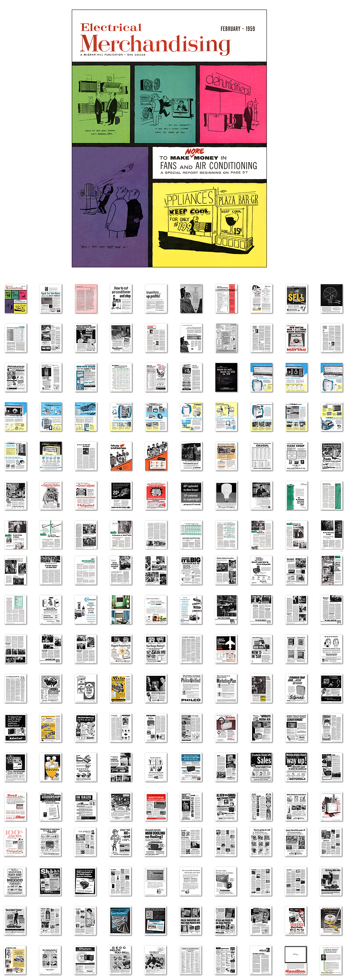View the Hamilton ad page thumbnail

point(297,960)
